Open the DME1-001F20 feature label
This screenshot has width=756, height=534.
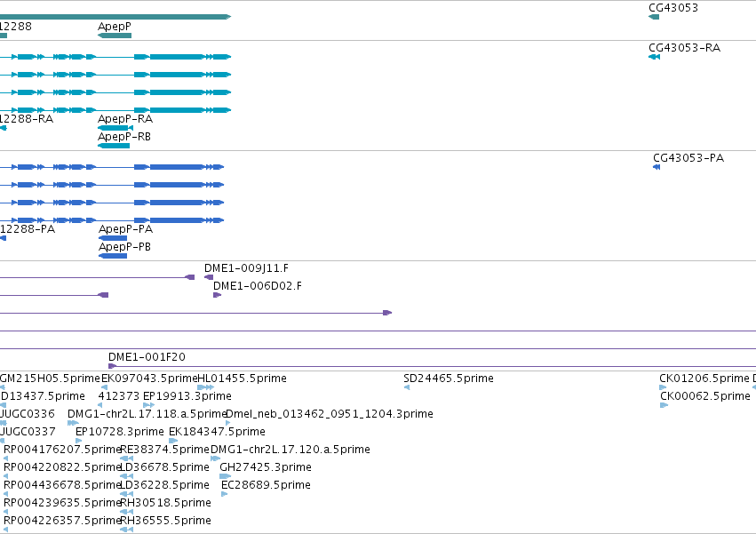click(147, 357)
